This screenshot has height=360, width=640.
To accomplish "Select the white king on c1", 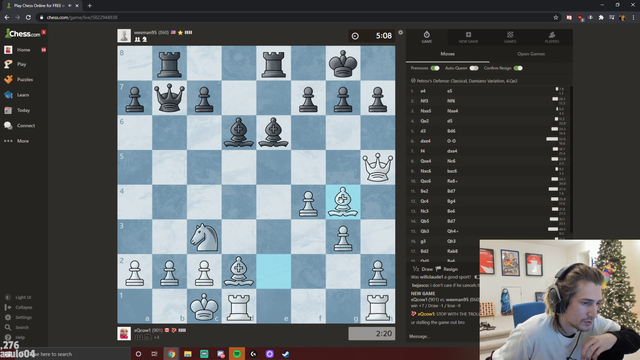I will [204, 306].
